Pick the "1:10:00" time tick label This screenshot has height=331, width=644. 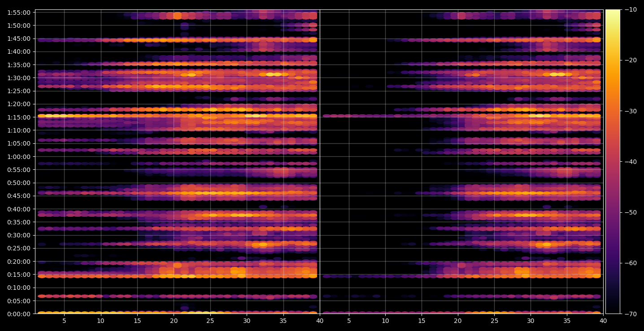[x=19, y=130]
